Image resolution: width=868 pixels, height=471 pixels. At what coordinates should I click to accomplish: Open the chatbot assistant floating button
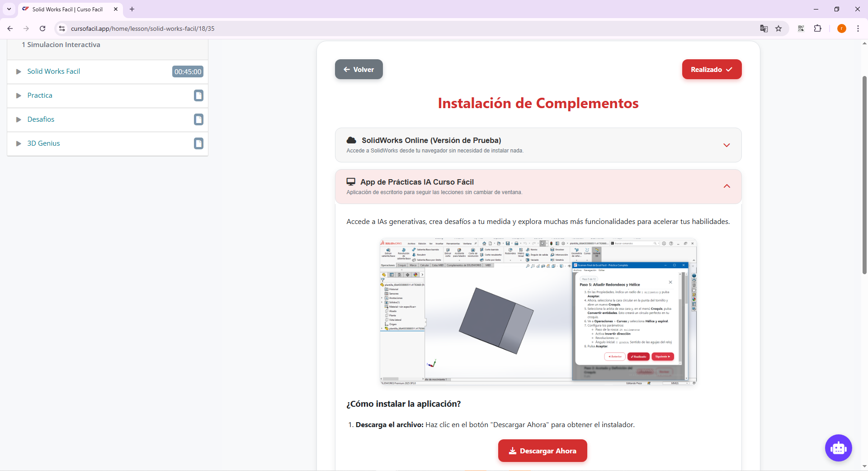(x=839, y=448)
